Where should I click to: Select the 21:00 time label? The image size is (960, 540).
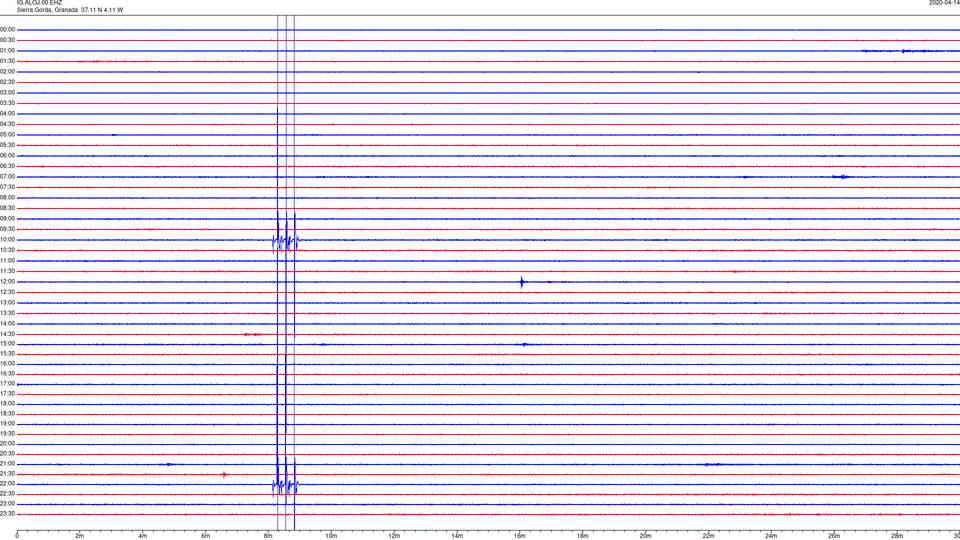7,464
